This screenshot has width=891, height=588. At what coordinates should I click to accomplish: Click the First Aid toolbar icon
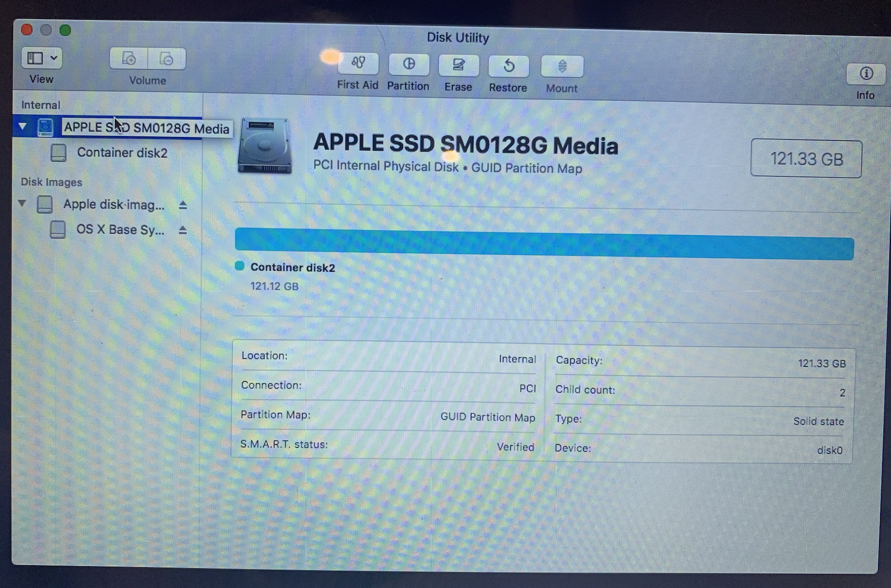point(358,63)
